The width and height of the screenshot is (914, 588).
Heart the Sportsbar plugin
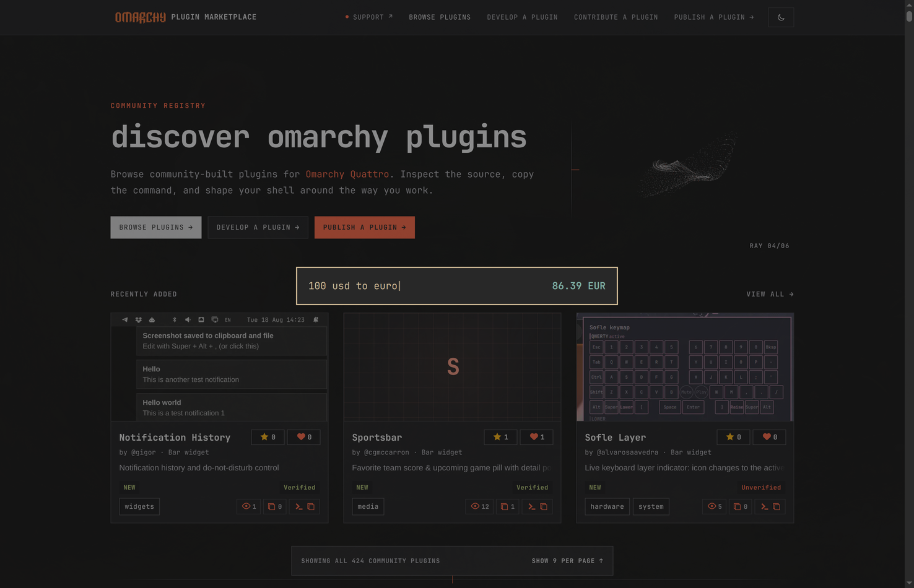(536, 437)
